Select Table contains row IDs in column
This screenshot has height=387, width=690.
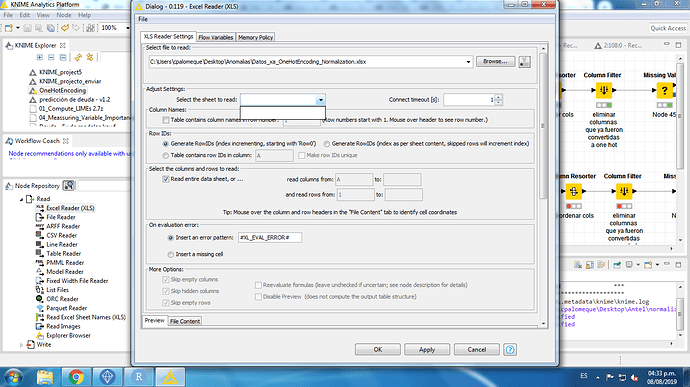(x=165, y=155)
